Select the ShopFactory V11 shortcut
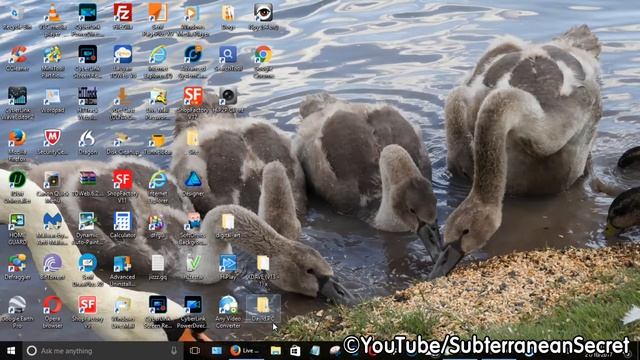The width and height of the screenshot is (640, 360). pos(122,186)
